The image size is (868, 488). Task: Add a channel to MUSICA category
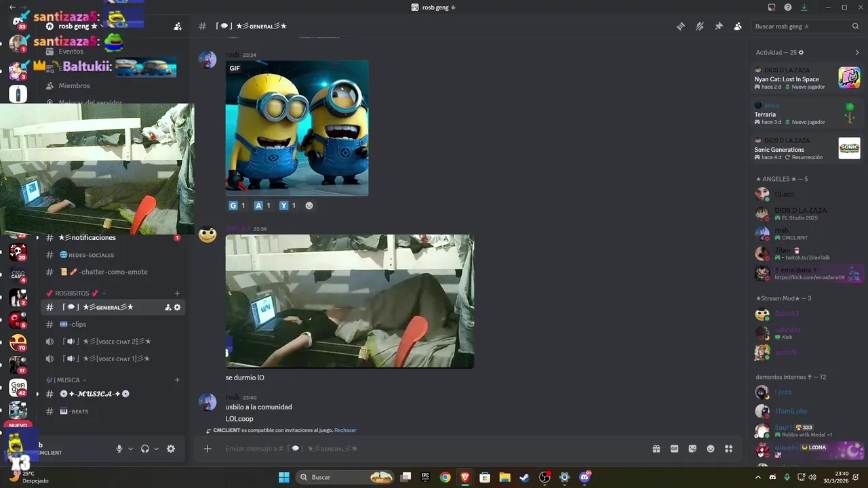click(177, 380)
